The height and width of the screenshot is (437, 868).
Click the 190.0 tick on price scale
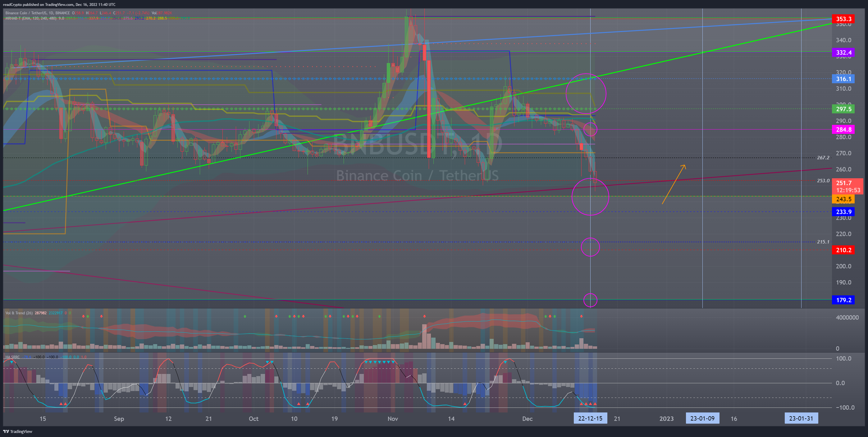(x=843, y=282)
